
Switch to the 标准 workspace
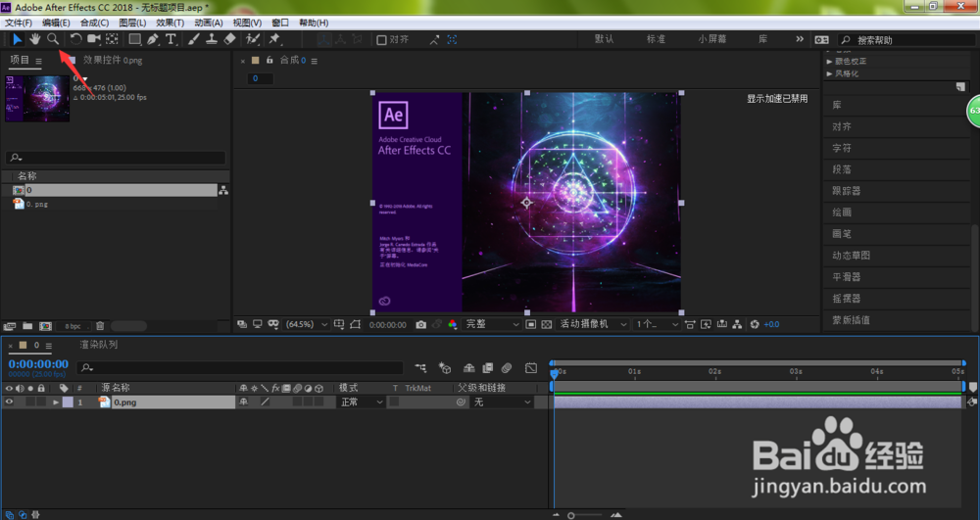coord(656,39)
